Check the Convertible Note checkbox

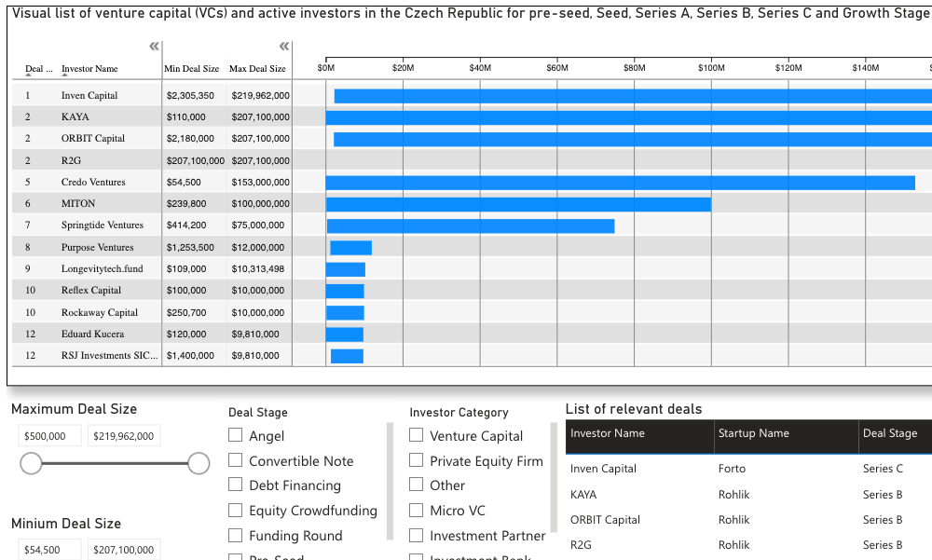coord(236,460)
